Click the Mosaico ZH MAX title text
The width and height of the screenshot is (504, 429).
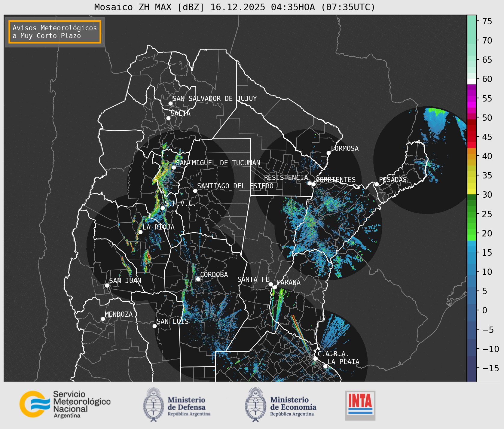click(x=234, y=7)
